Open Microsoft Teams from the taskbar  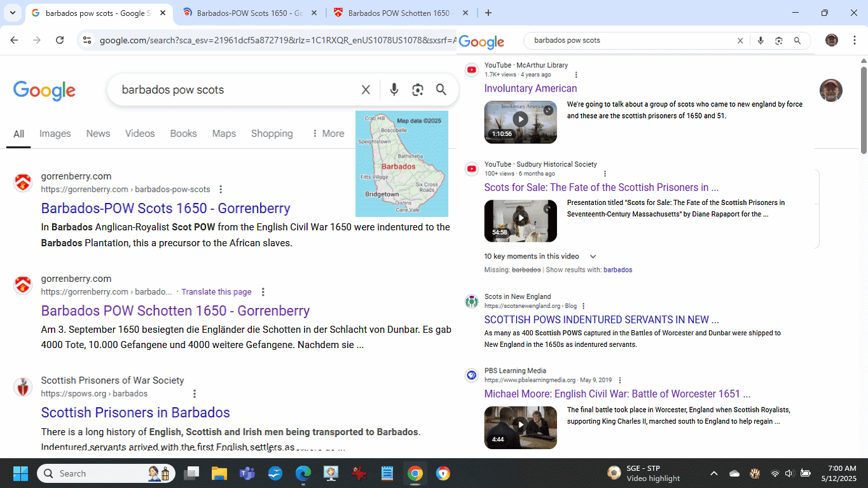pyautogui.click(x=247, y=473)
